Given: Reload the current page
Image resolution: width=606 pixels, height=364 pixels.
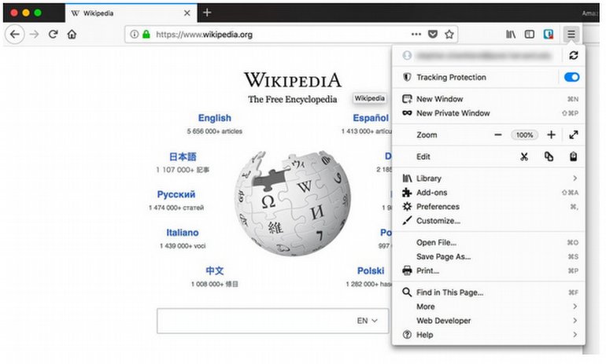Looking at the screenshot, I should click(53, 35).
